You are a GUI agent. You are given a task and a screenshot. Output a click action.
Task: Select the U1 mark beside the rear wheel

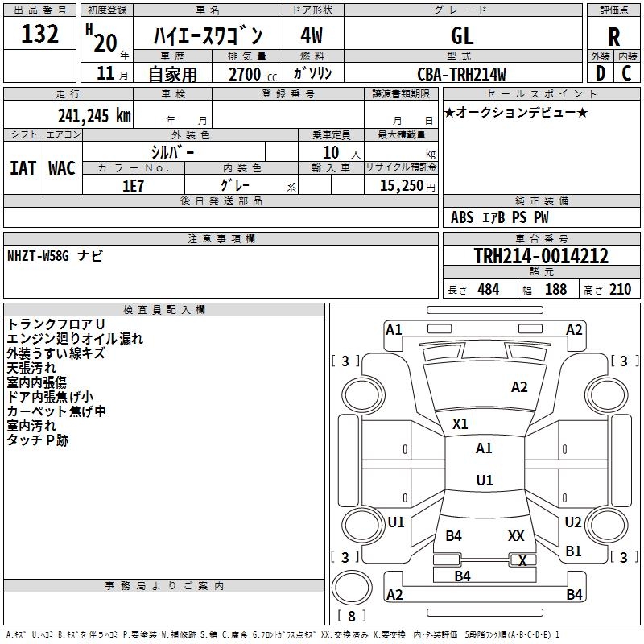coord(396,522)
